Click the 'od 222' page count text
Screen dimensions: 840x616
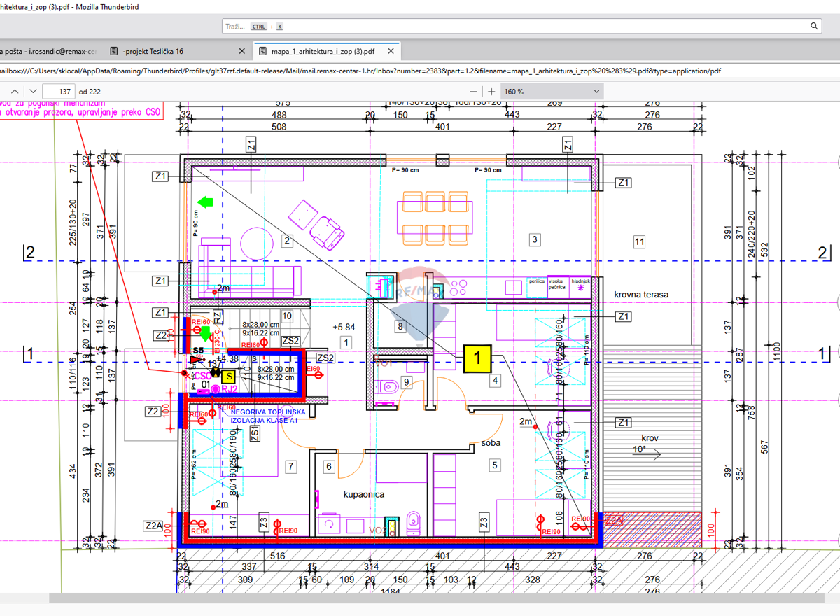[x=90, y=92]
